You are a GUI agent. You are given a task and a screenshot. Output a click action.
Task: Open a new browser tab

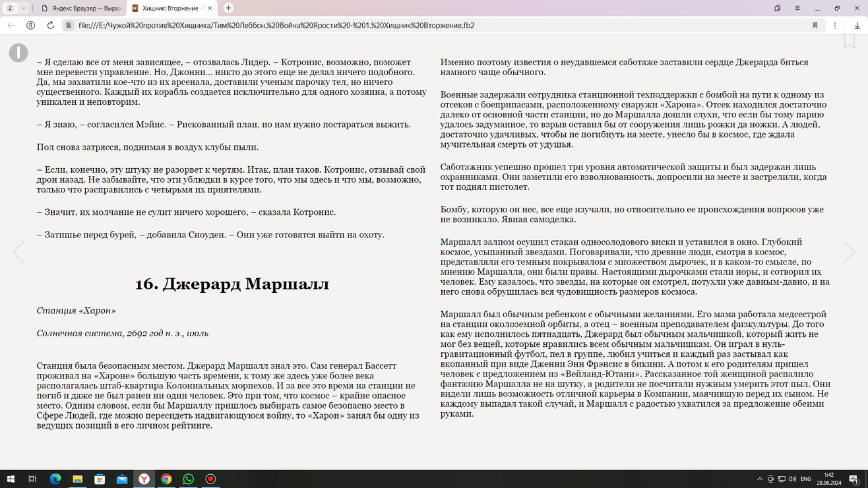(228, 8)
